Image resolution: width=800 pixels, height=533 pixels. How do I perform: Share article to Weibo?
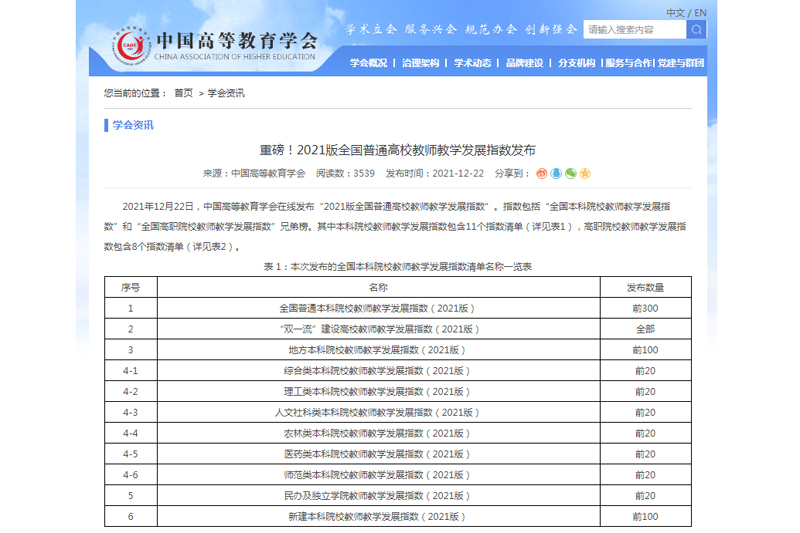[542, 173]
